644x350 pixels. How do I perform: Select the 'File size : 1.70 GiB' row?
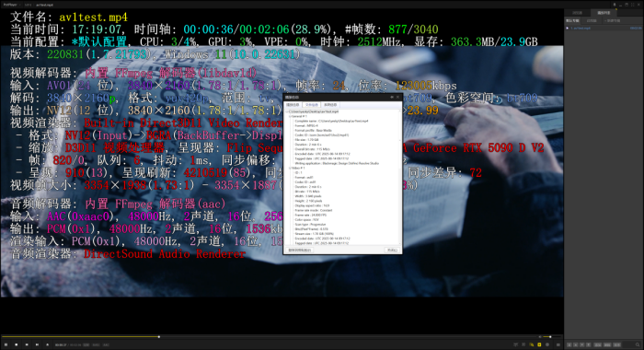click(306, 140)
